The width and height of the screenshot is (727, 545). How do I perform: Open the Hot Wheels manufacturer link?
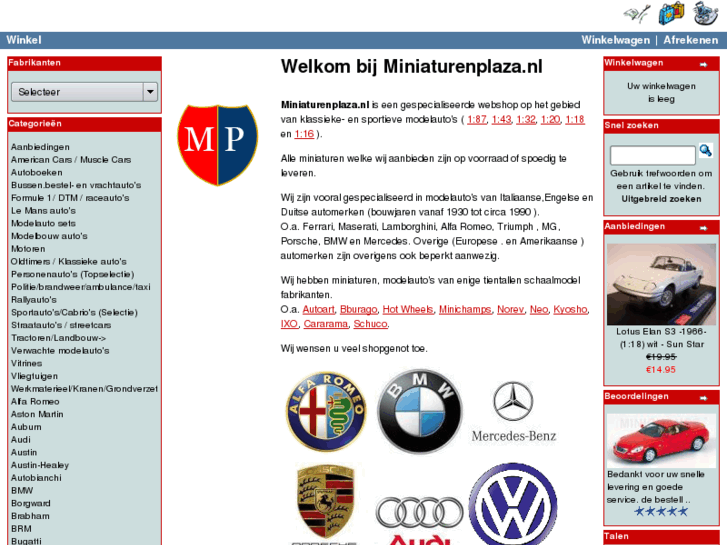[x=408, y=309]
